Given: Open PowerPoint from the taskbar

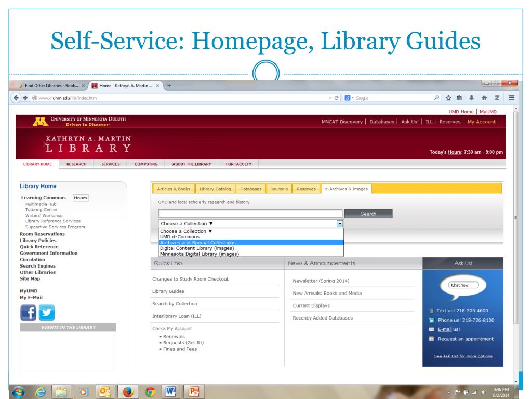Looking at the screenshot, I should (x=193, y=392).
